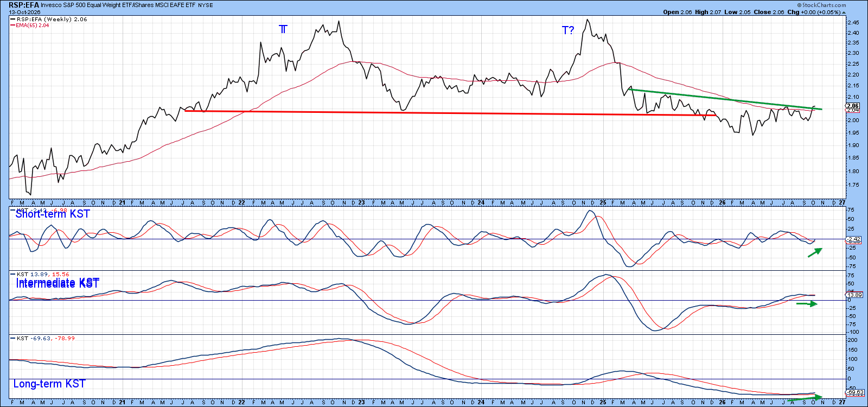868x407 pixels.
Task: Click the -2.42 value tag on short-term KST axis
Action: [853, 239]
